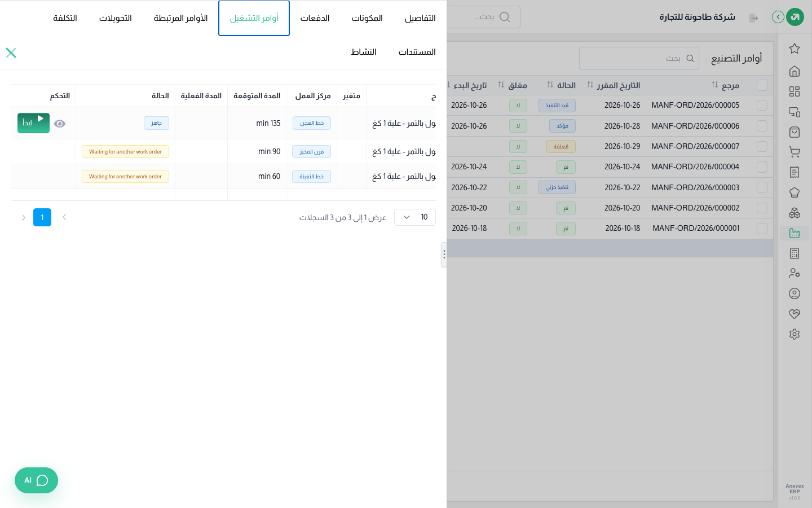Screen dimensions: 812x508
Task: Close the work order side panel
Action: coord(11,52)
